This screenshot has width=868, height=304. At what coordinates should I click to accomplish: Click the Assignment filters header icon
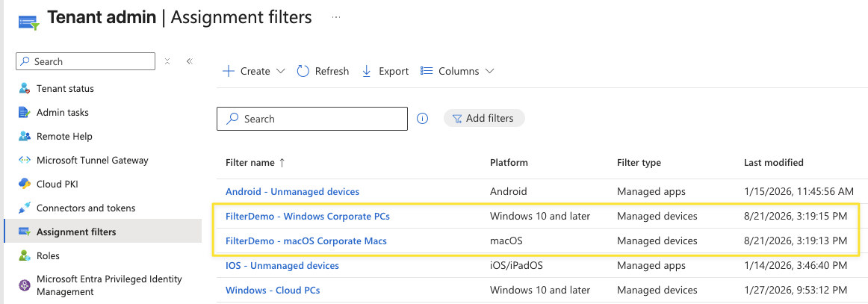[28, 22]
